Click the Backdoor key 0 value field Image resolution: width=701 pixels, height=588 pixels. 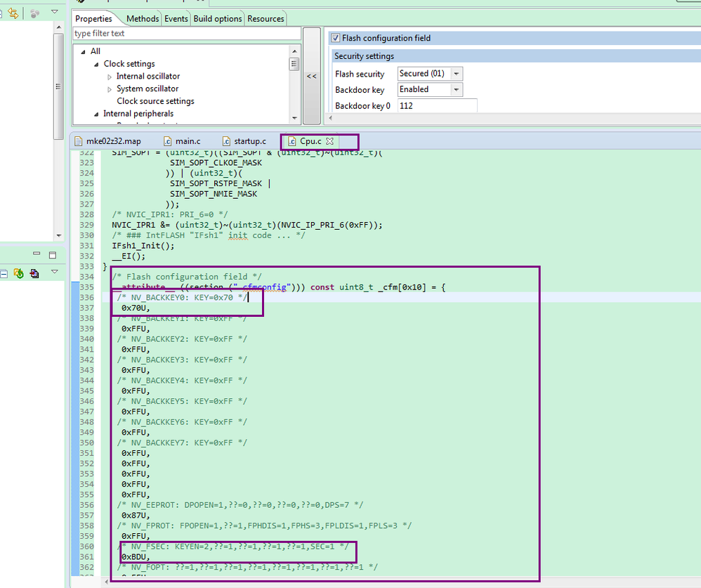(x=437, y=106)
